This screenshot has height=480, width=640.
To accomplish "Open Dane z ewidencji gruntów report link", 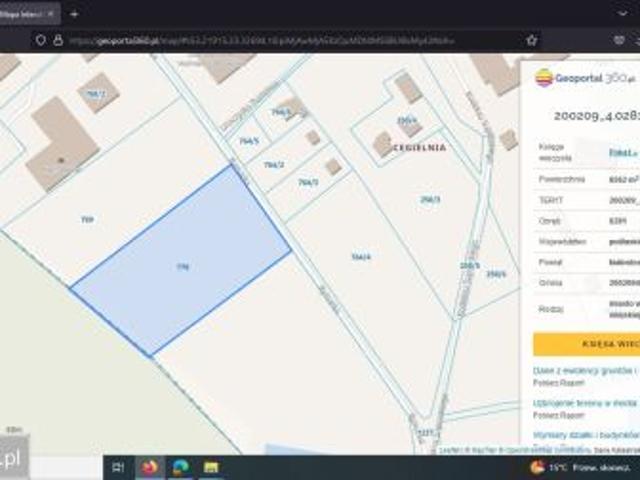I will tap(584, 371).
